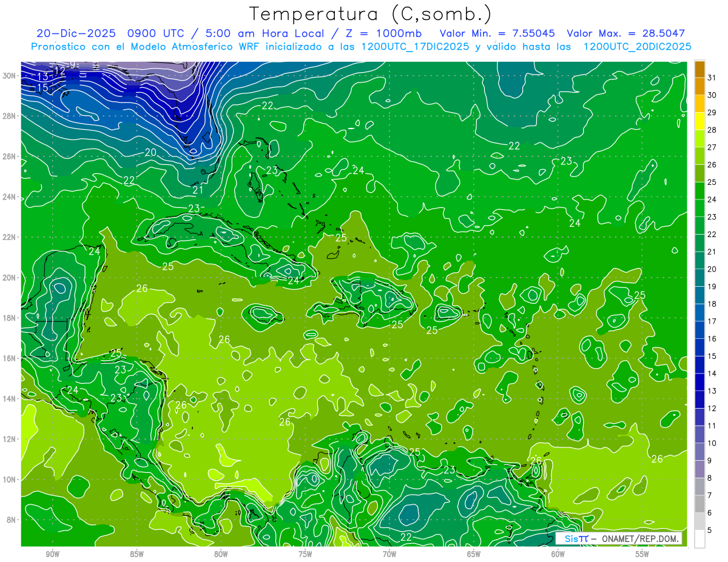Click the '8N' latitude axis label

pyautogui.click(x=12, y=520)
